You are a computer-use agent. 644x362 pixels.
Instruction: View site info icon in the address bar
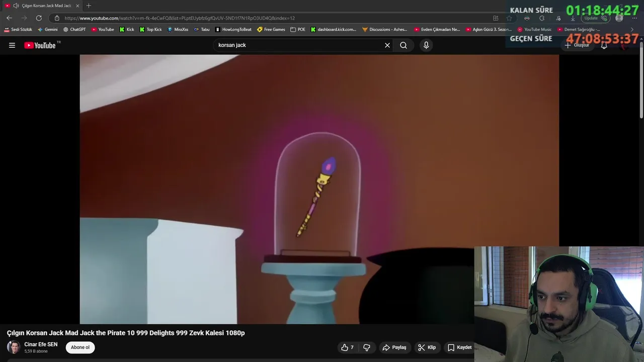(57, 18)
